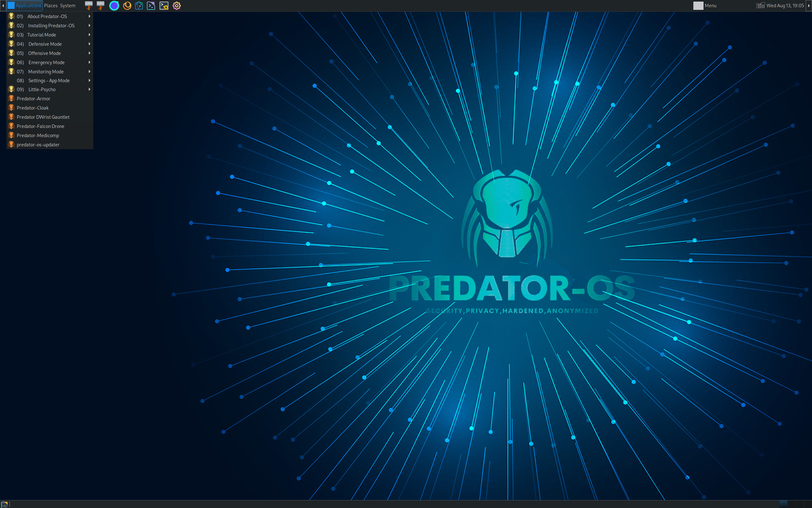The height and width of the screenshot is (508, 812).
Task: Click the show desktop icon in bottom panel
Action: pyautogui.click(x=4, y=504)
